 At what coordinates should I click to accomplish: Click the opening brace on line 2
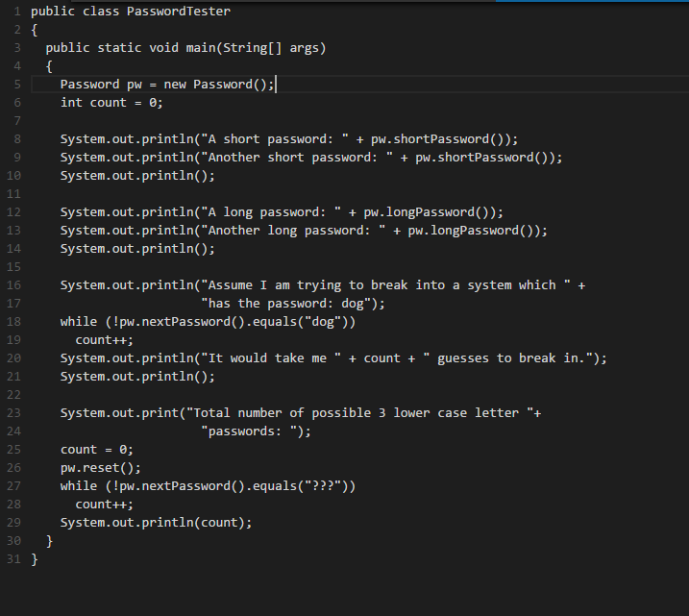(35, 30)
